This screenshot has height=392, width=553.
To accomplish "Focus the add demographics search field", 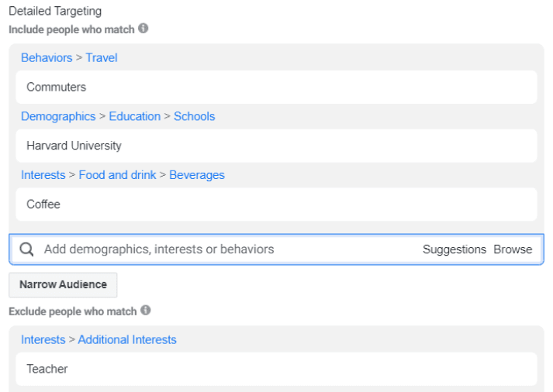I will pyautogui.click(x=217, y=249).
